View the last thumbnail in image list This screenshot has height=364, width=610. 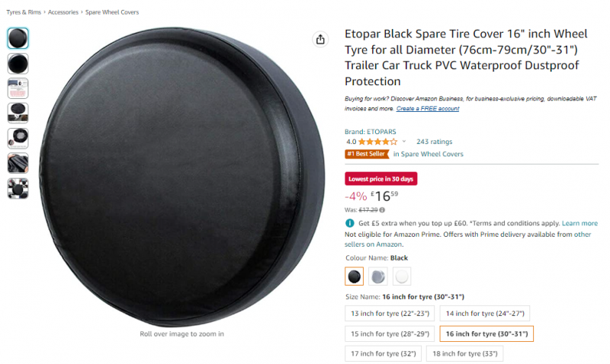pos(18,188)
